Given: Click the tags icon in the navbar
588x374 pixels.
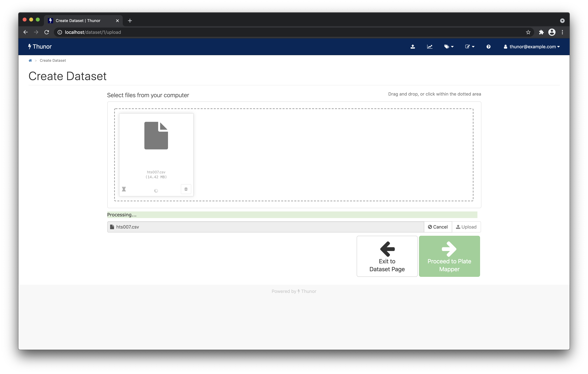Looking at the screenshot, I should (x=447, y=46).
